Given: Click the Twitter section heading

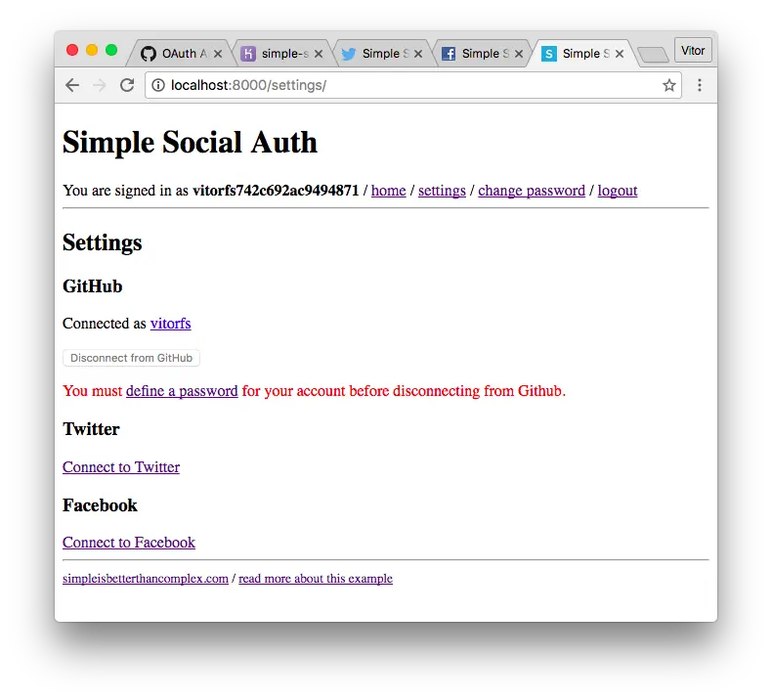Looking at the screenshot, I should coord(91,428).
